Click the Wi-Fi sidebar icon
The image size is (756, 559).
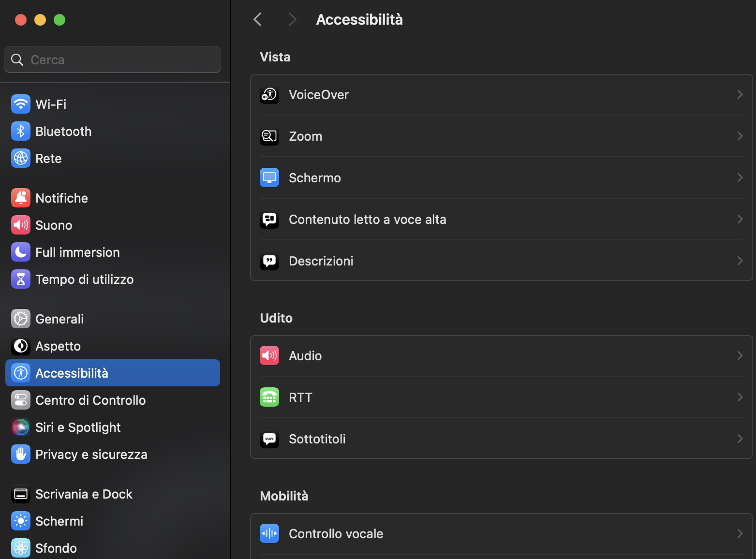coord(21,104)
